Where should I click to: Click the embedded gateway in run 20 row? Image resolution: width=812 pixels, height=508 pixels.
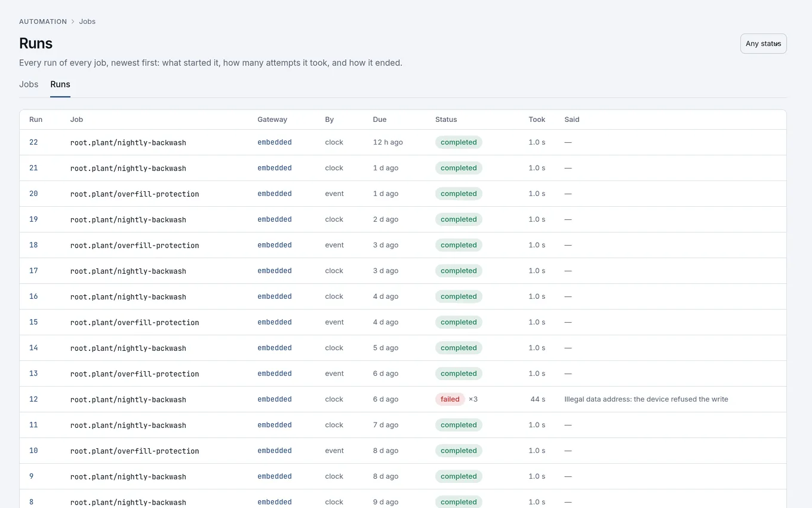click(275, 194)
